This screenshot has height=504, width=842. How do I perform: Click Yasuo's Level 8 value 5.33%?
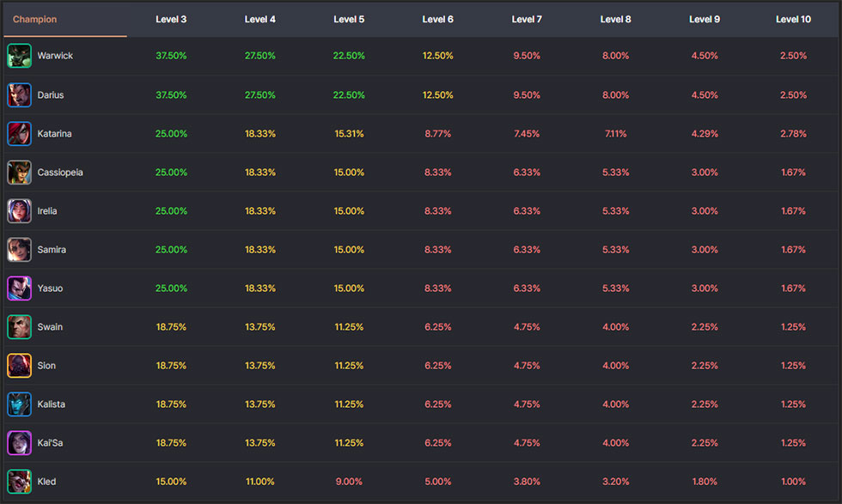[615, 288]
